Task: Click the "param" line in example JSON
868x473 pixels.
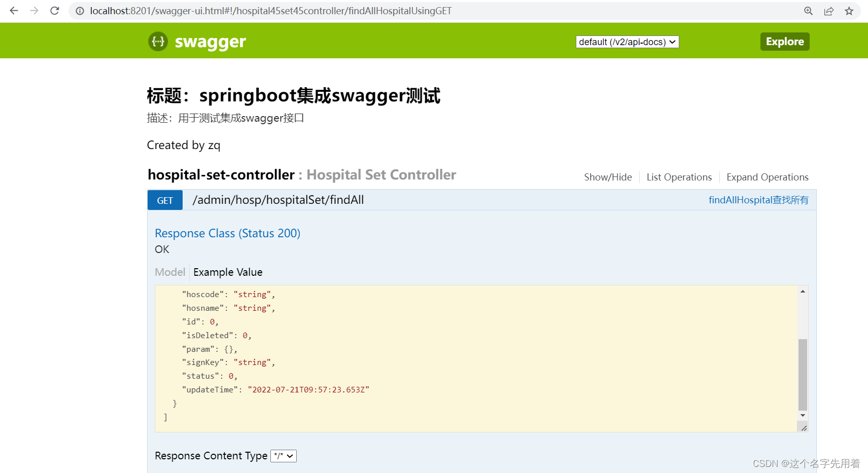Action: [210, 349]
